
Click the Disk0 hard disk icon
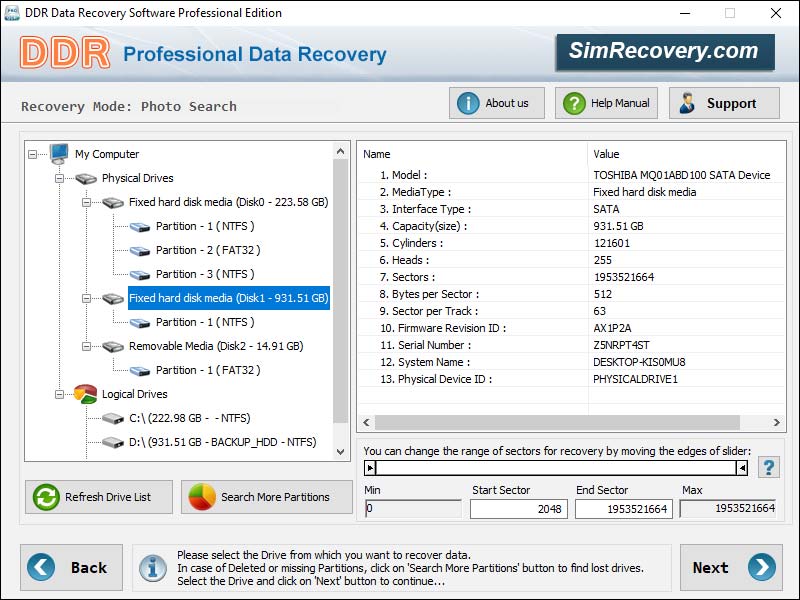(x=113, y=203)
